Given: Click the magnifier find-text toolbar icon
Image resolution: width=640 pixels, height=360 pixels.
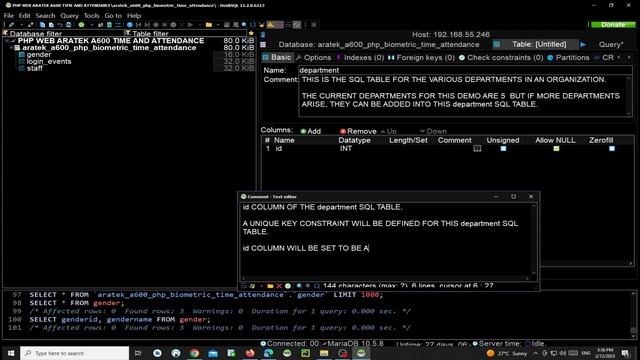Looking at the screenshot, I should pyautogui.click(x=244, y=25).
